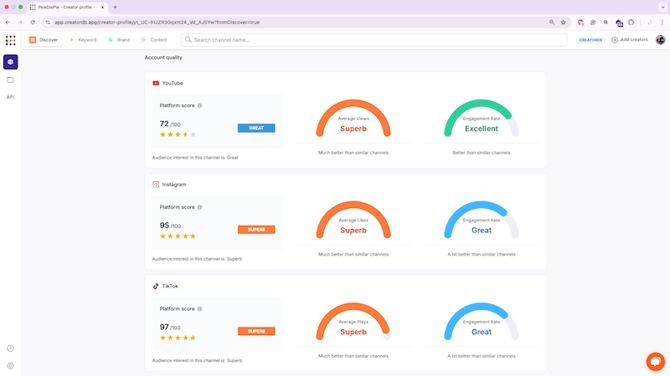670x376 pixels.
Task: Click the TikTok Engagement Rate Great gauge
Action: [x=482, y=322]
